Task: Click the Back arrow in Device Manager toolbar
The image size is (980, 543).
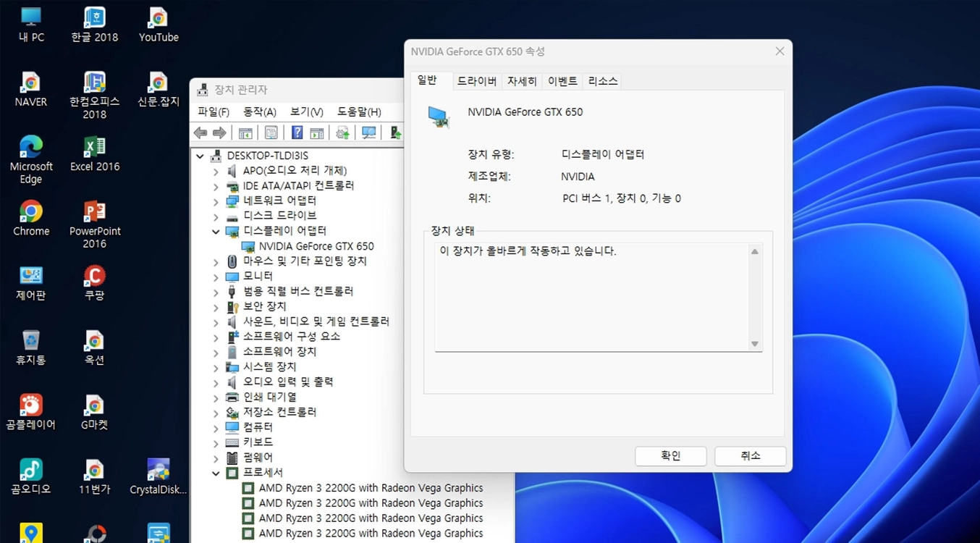Action: tap(200, 132)
